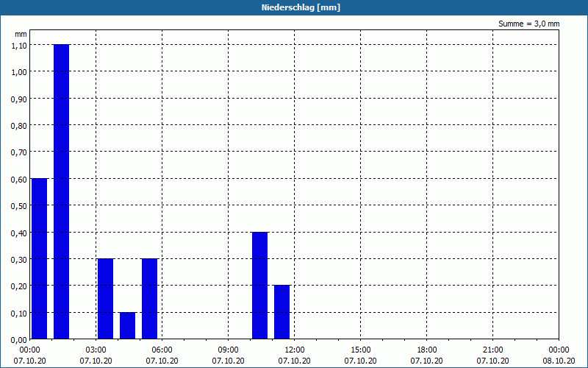This screenshot has width=588, height=368.
Task: Click the 0,90 y-axis value
Action: pyautogui.click(x=19, y=99)
